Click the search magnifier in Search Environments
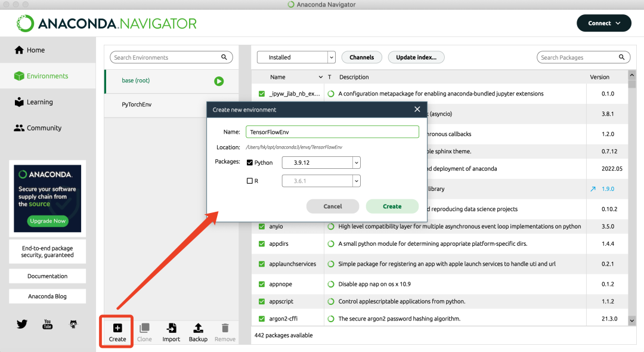This screenshot has width=644, height=352. click(x=224, y=57)
